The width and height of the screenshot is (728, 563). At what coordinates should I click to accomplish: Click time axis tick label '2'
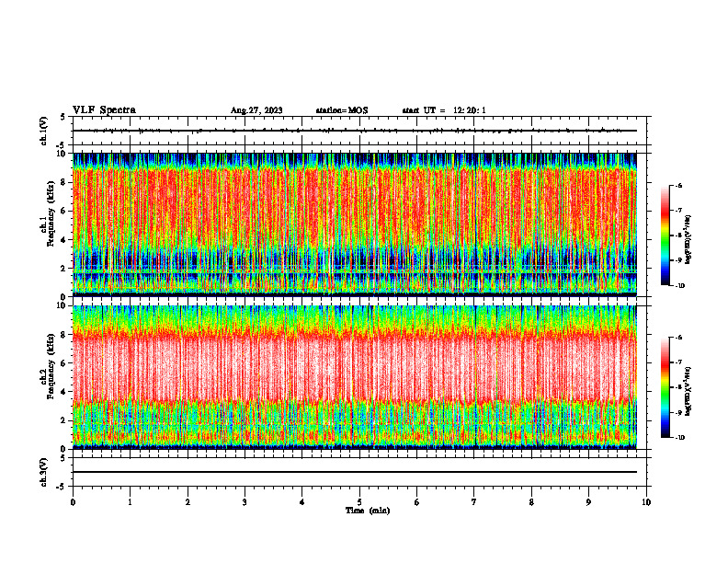(188, 502)
